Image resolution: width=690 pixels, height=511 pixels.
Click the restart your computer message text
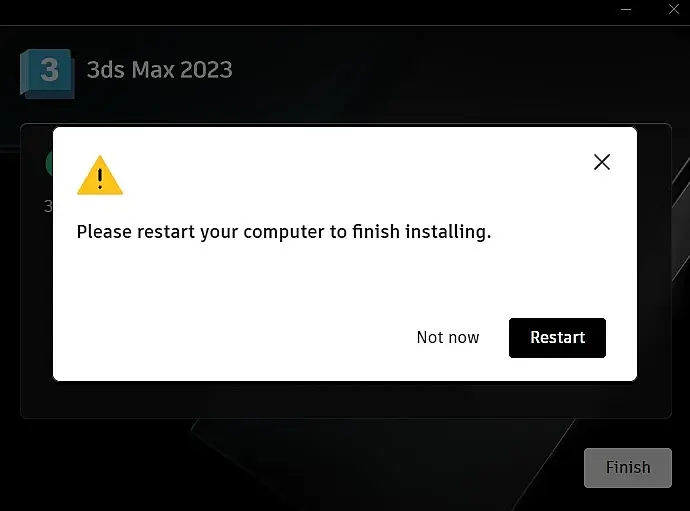click(x=284, y=232)
